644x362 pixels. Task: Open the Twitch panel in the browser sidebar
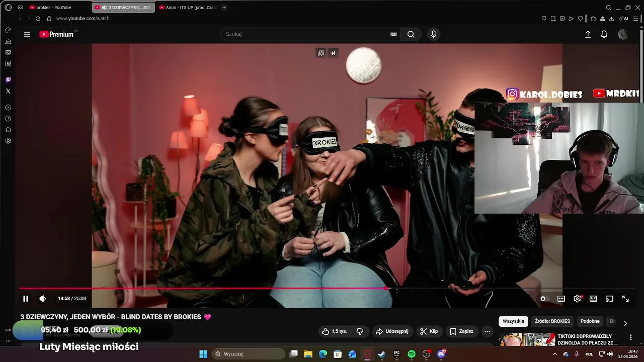pos(8,80)
